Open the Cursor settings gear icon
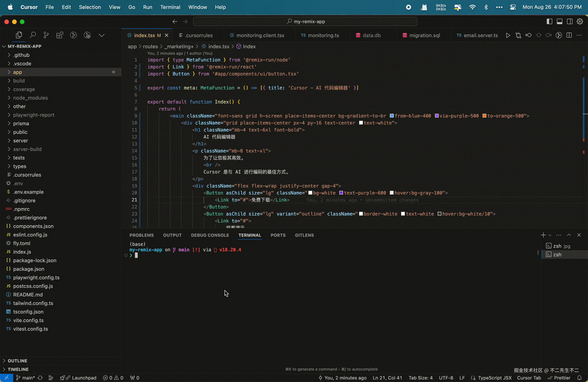The width and height of the screenshot is (588, 382). 580,22
